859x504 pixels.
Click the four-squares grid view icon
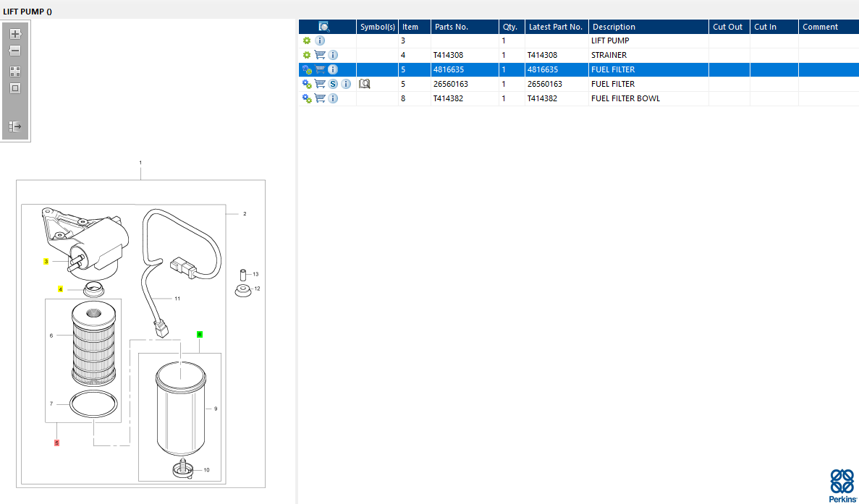(15, 72)
